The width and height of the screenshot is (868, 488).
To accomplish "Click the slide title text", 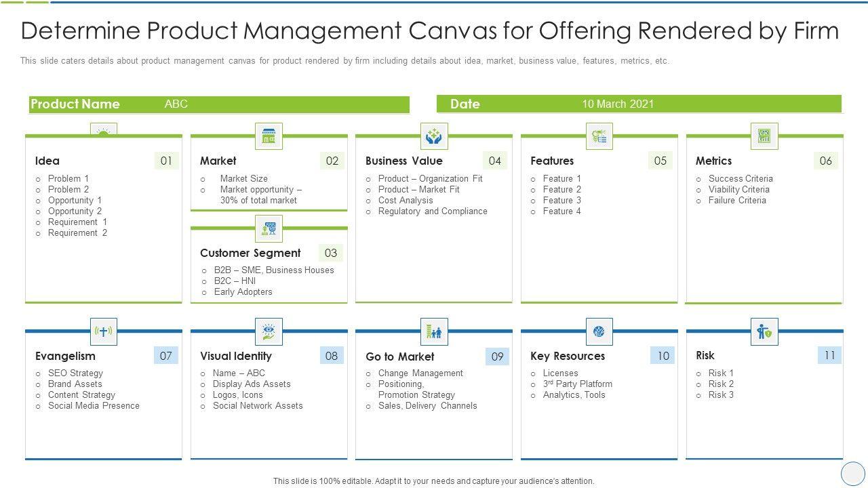I will [430, 31].
